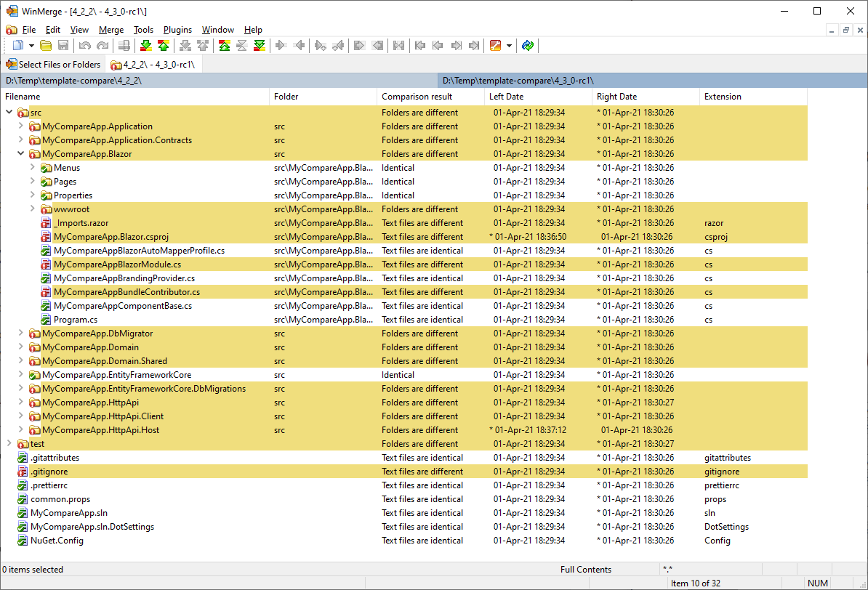Open the dropdown arrow beside New icon
868x590 pixels.
coord(31,46)
